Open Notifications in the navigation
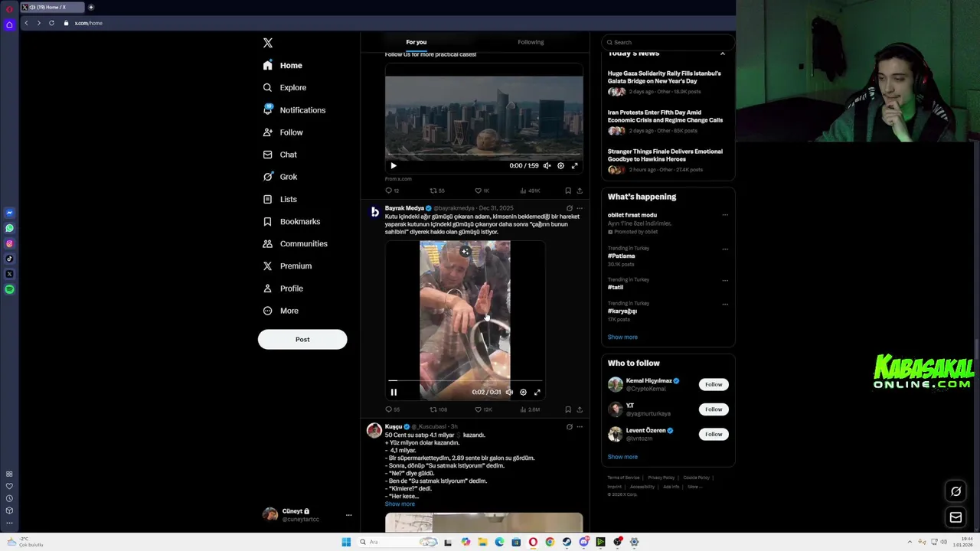980x551 pixels. click(294, 110)
